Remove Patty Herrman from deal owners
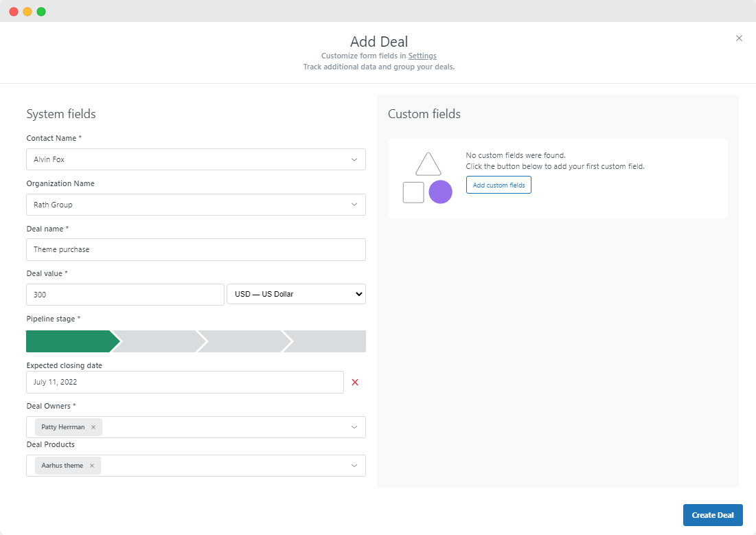This screenshot has width=756, height=535. point(93,427)
